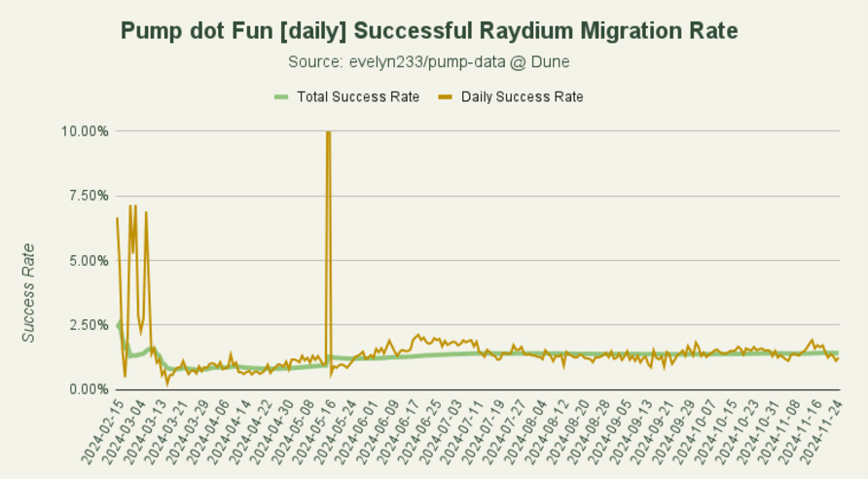Select the 'Daily Success Rate' legend label
The height and width of the screenshot is (479, 868).
[522, 97]
